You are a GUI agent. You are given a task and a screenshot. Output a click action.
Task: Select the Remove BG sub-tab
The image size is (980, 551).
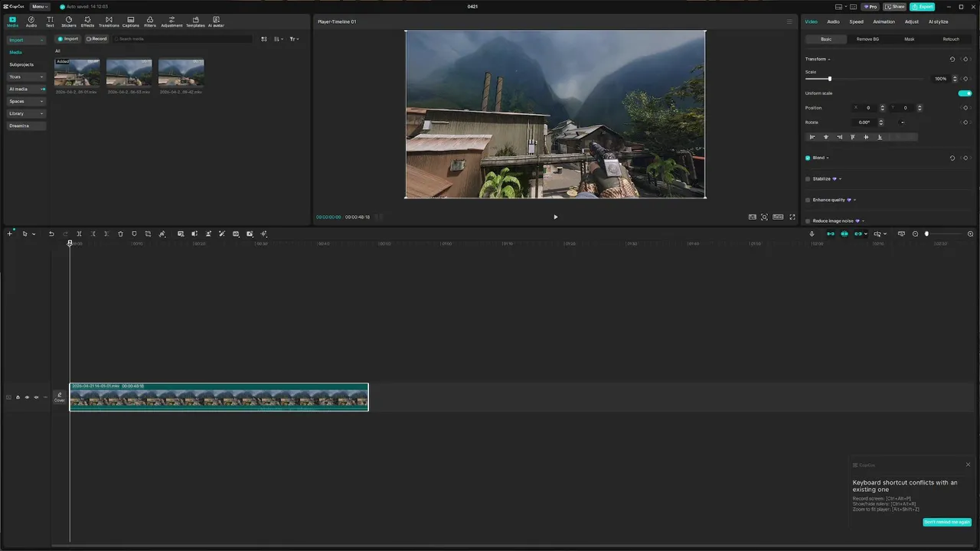(x=867, y=39)
